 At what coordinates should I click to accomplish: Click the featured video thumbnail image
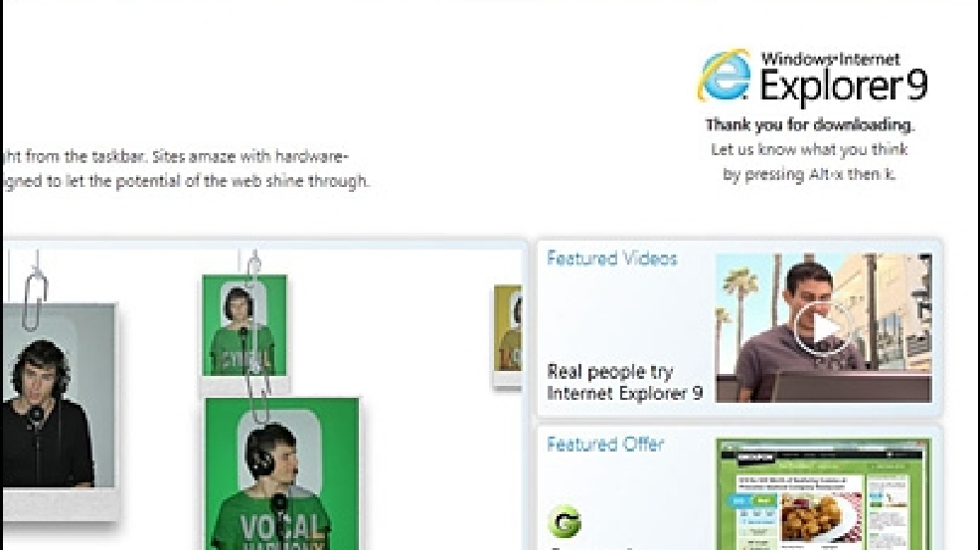tap(824, 328)
